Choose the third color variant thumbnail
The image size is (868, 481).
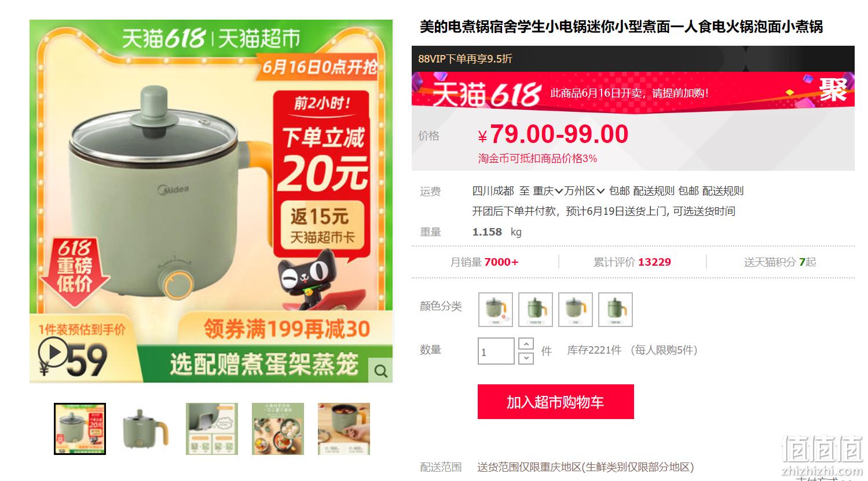click(x=576, y=310)
